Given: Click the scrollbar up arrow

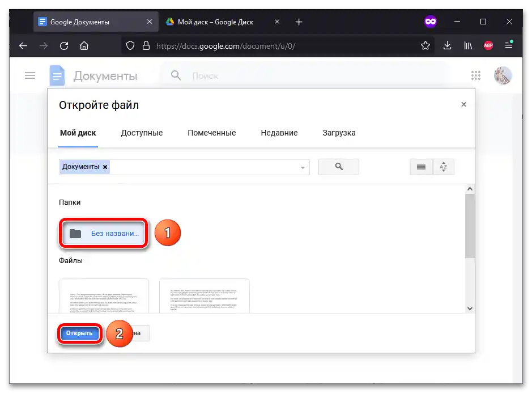Looking at the screenshot, I should point(470,189).
